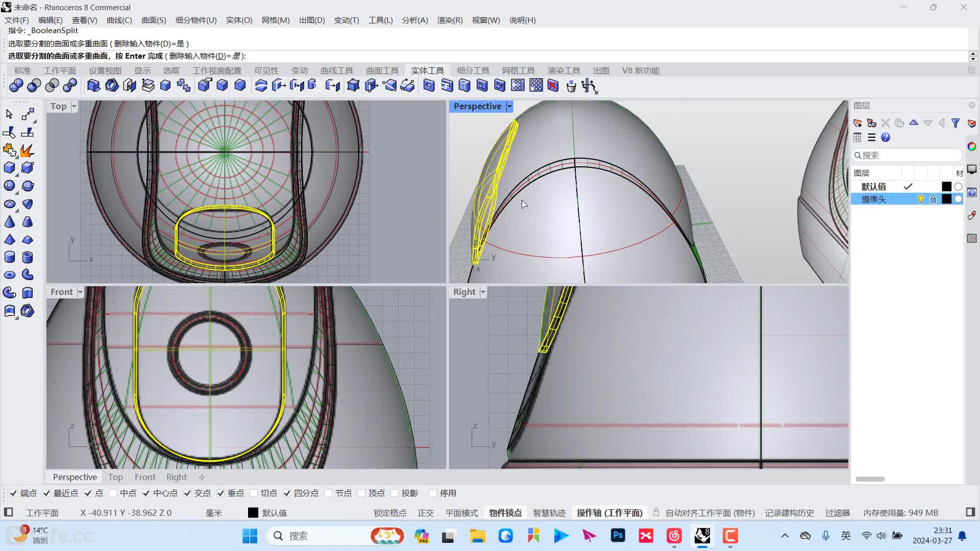Enable the 中点 (Mid) osnap checkbox
This screenshot has width=980, height=551.
(113, 493)
